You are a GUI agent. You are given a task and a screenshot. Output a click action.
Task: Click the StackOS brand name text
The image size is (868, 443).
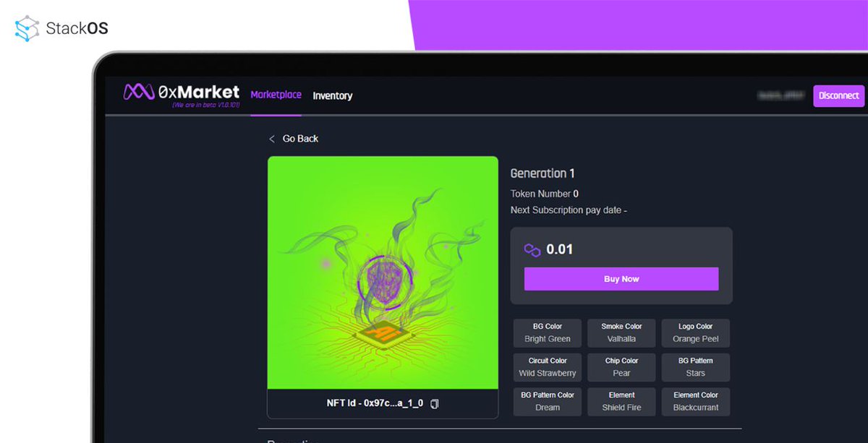(x=77, y=29)
